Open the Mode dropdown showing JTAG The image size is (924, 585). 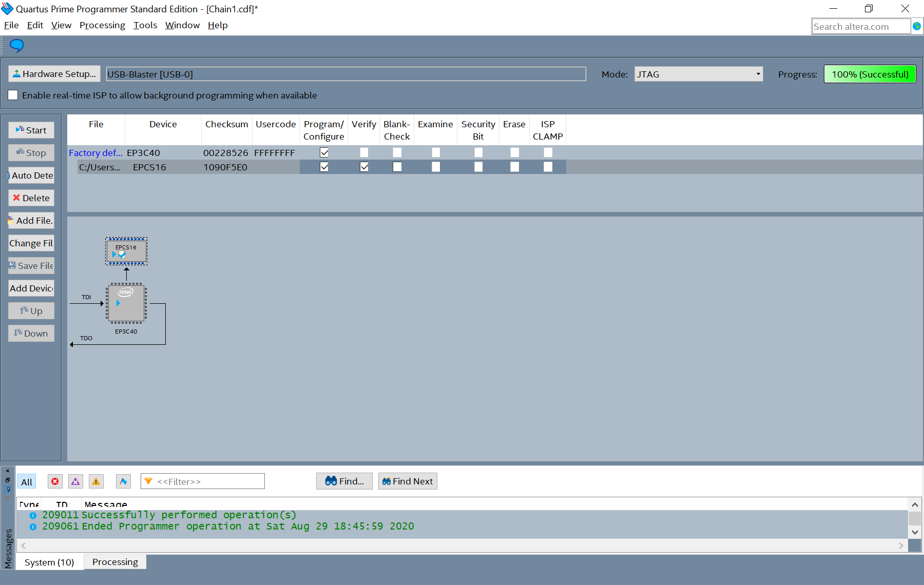pyautogui.click(x=699, y=74)
